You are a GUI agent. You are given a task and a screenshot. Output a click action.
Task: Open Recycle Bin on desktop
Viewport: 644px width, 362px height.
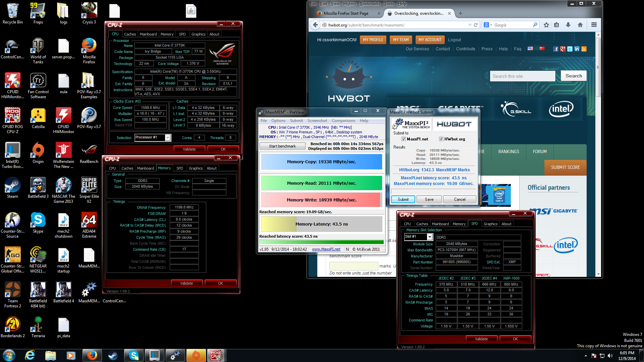point(12,13)
